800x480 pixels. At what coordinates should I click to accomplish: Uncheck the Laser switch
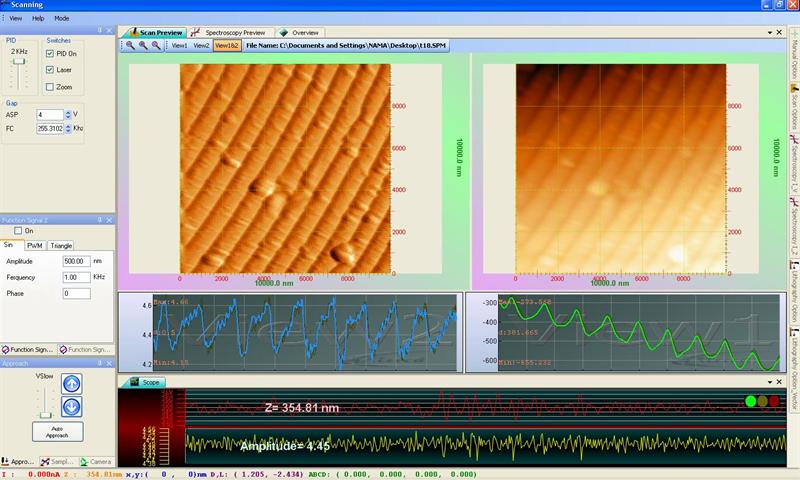click(x=50, y=70)
